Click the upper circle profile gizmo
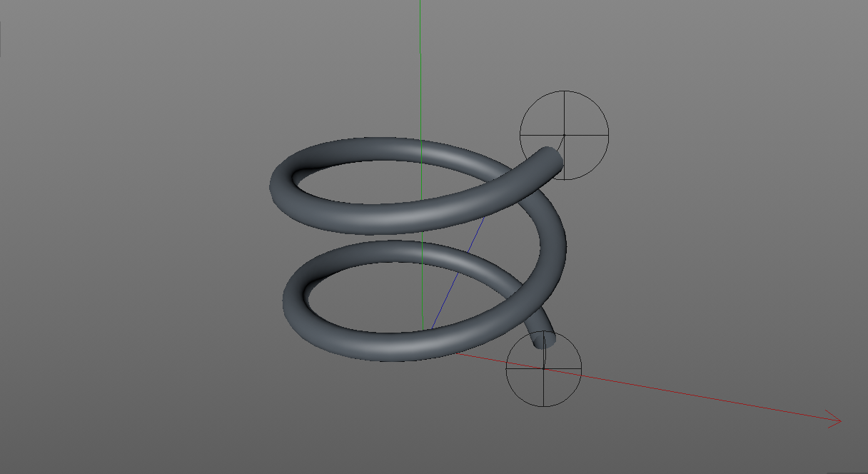The width and height of the screenshot is (868, 474). [564, 135]
